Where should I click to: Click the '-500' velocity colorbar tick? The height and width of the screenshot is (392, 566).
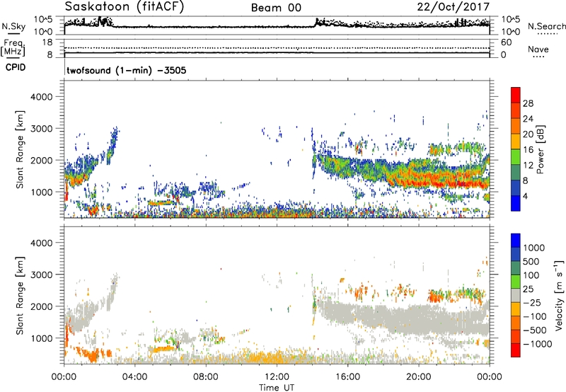[x=535, y=330]
